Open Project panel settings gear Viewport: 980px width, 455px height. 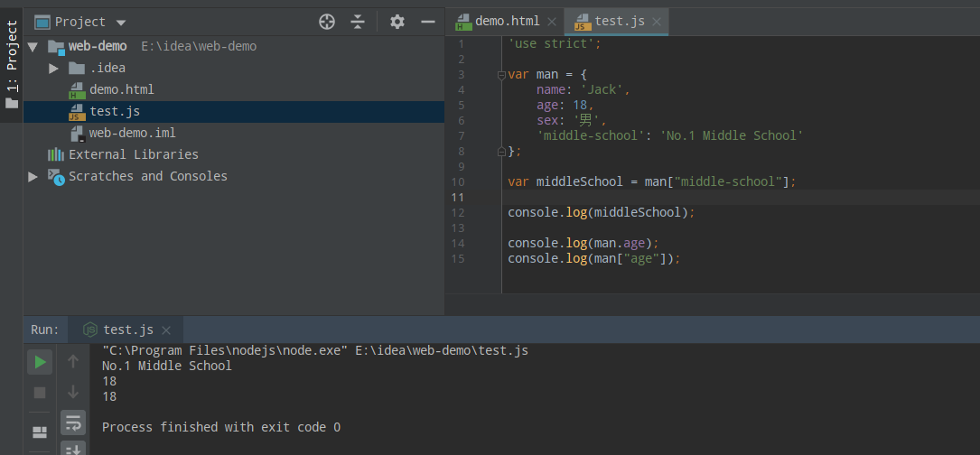click(397, 22)
